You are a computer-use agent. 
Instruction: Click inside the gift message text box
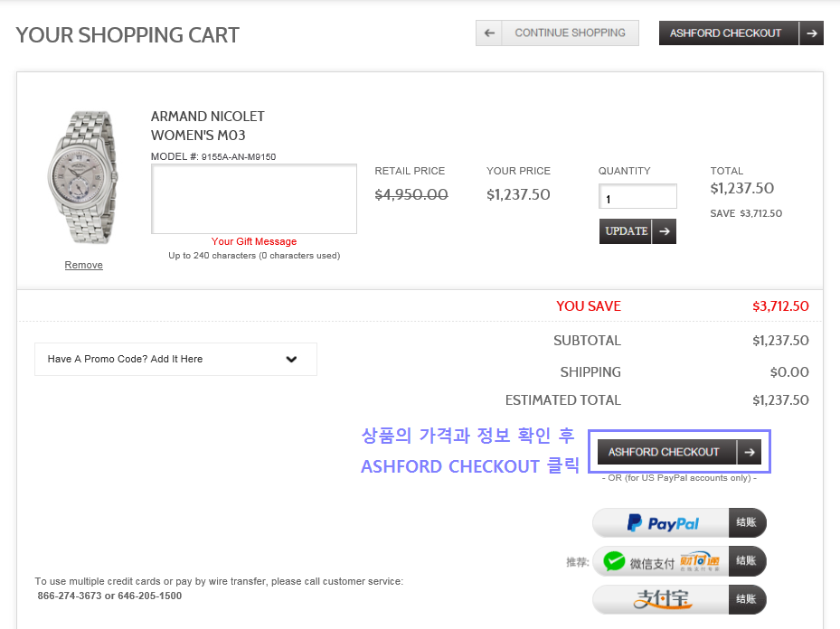[x=253, y=199]
